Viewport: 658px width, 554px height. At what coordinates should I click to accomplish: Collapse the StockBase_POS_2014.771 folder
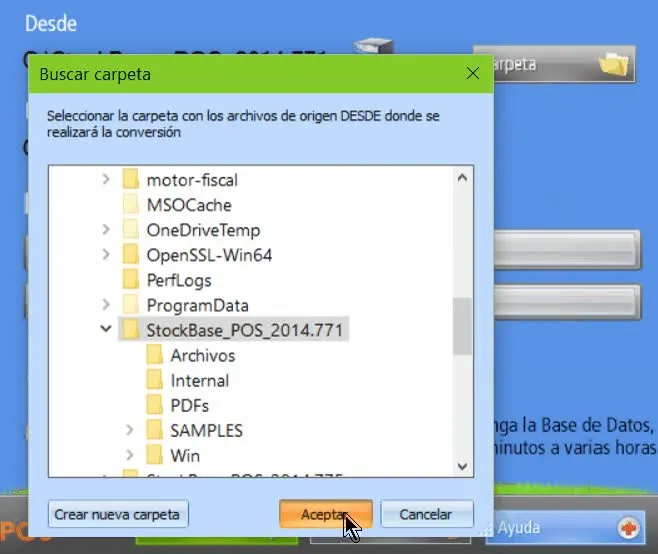[106, 329]
